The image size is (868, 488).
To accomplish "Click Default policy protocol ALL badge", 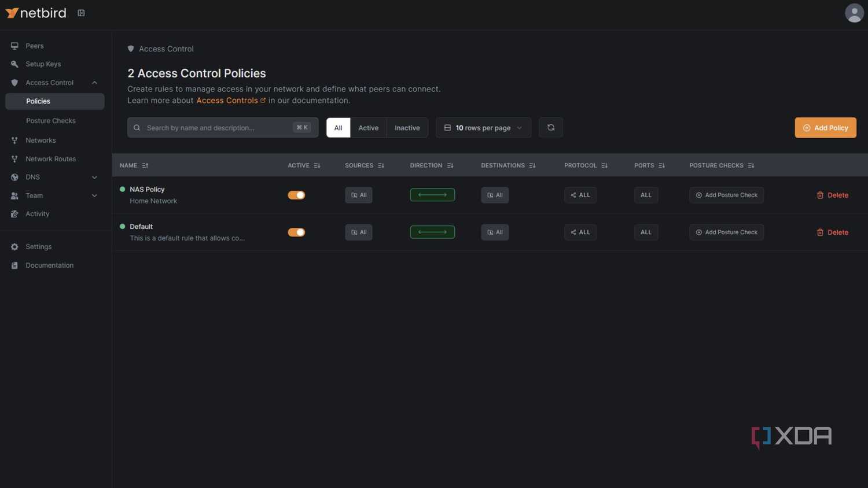I will 580,232.
